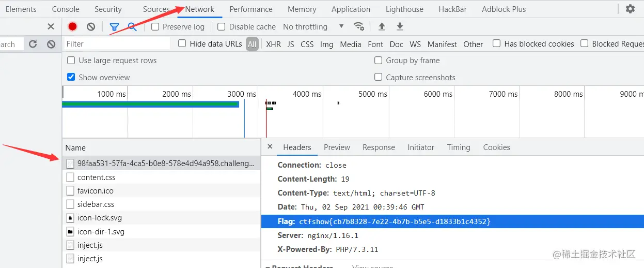
Task: Open DevTools settings gear
Action: pyautogui.click(x=630, y=9)
